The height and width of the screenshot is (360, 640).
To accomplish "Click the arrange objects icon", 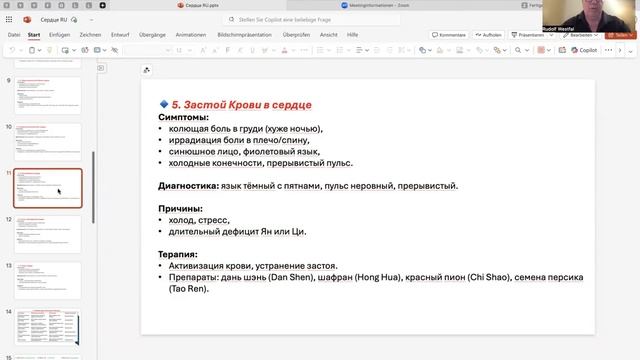I will [x=497, y=50].
